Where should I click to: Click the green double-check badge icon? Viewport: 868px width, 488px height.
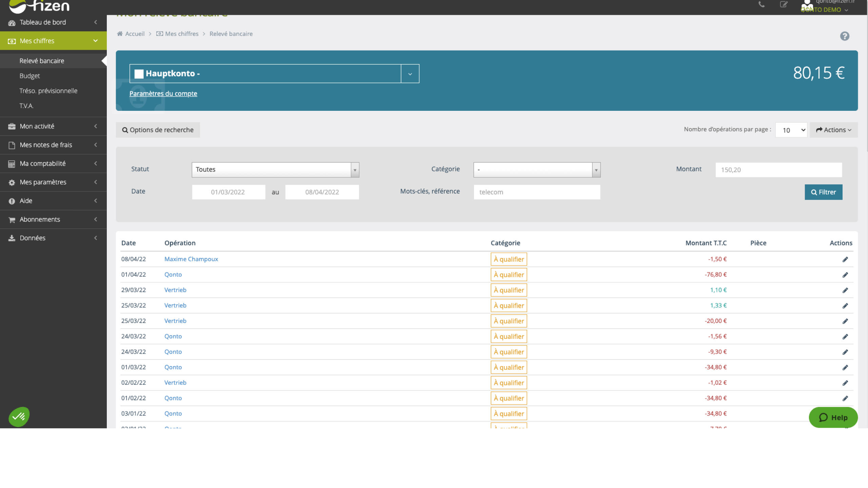coord(19,416)
